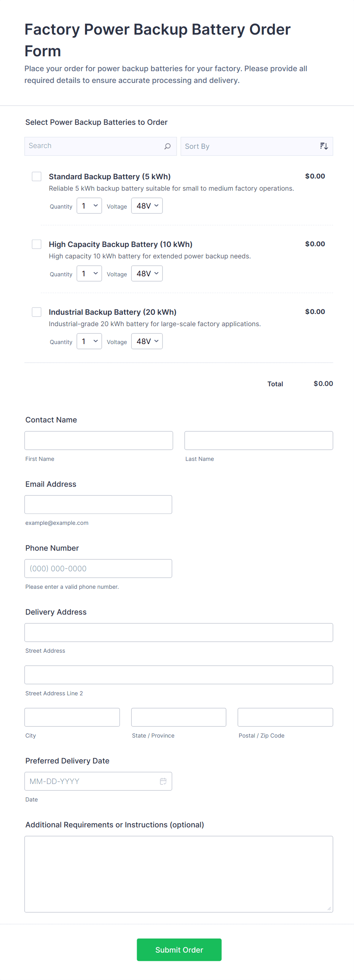The height and width of the screenshot is (980, 354).
Task: Click the Sort By order icon
Action: [x=324, y=146]
